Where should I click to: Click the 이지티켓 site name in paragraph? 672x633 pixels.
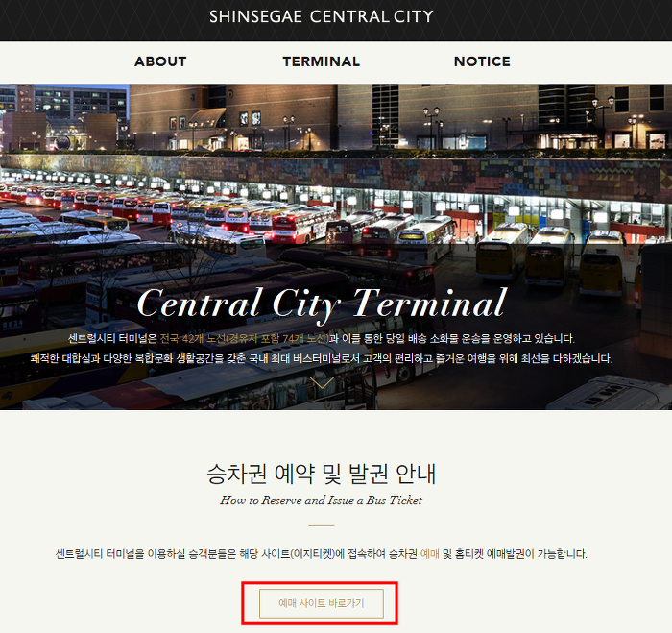[312, 554]
